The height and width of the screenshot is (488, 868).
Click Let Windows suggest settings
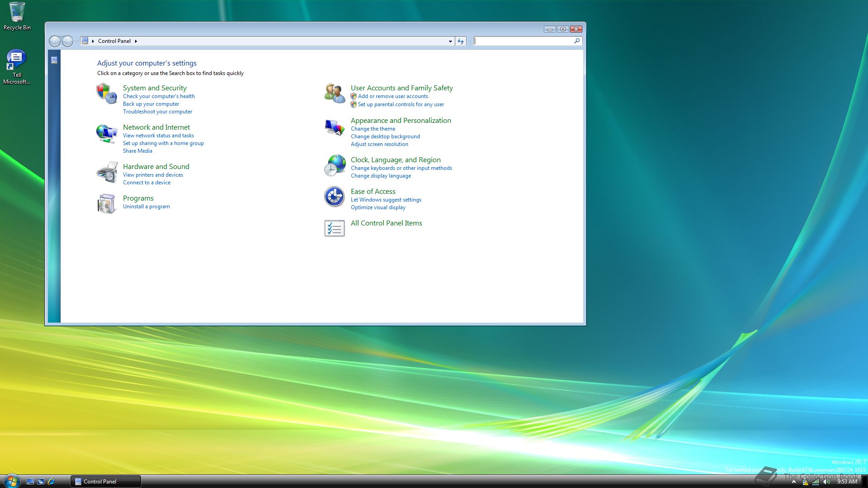coord(386,200)
